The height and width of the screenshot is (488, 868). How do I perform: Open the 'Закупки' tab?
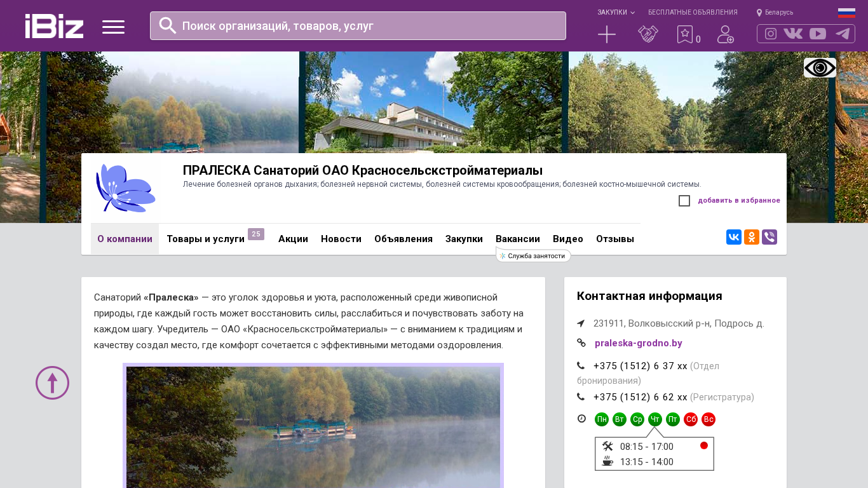click(464, 239)
